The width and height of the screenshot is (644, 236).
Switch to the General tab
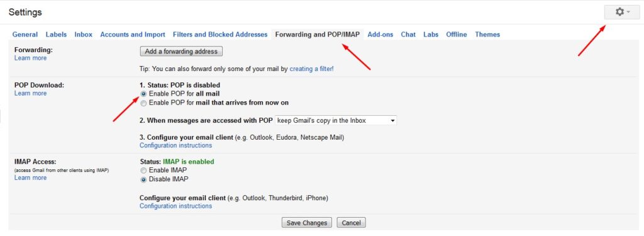(25, 35)
